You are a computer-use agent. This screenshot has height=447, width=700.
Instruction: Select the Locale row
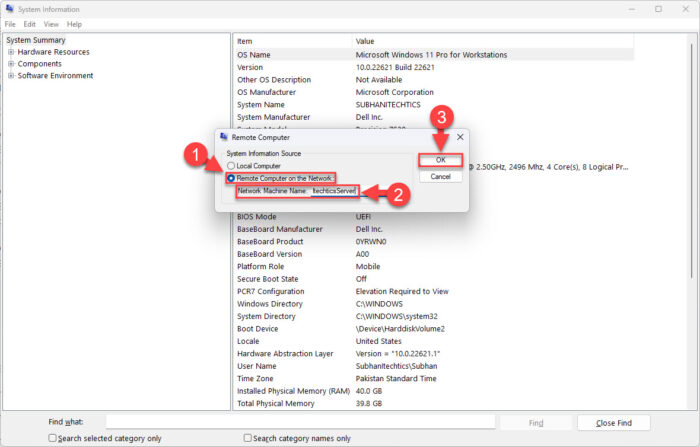coord(434,342)
